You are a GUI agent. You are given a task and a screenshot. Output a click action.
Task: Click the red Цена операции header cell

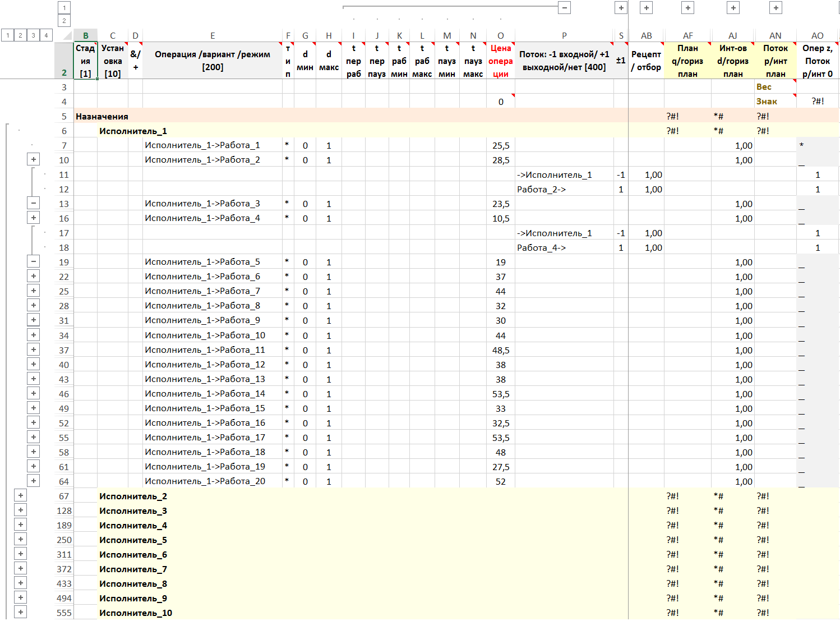500,61
